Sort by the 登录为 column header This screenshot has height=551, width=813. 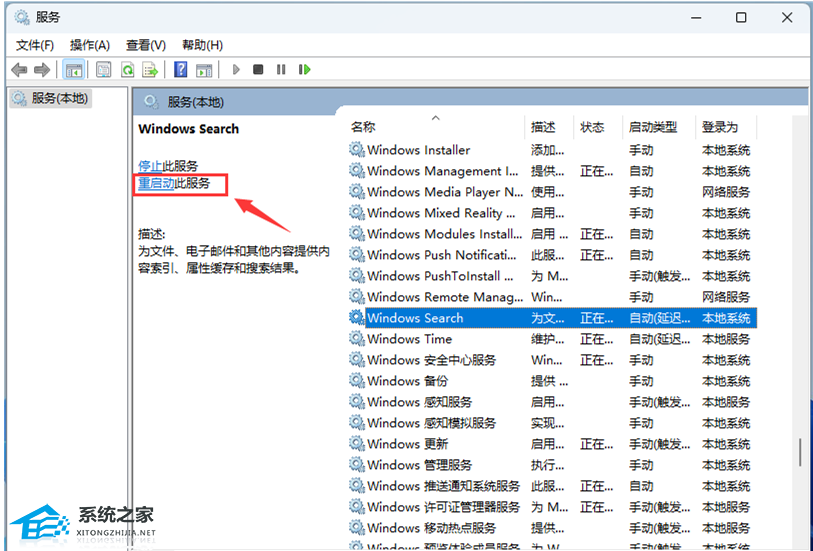tap(726, 126)
